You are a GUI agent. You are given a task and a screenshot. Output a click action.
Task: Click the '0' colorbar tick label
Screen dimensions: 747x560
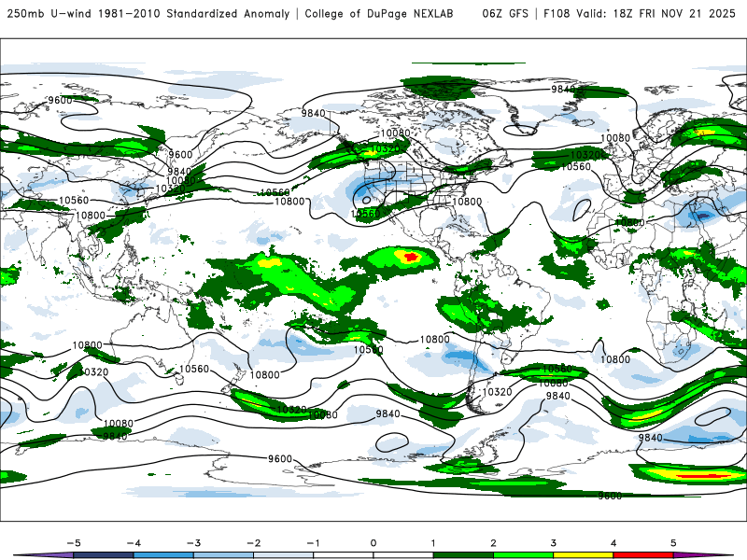373,543
